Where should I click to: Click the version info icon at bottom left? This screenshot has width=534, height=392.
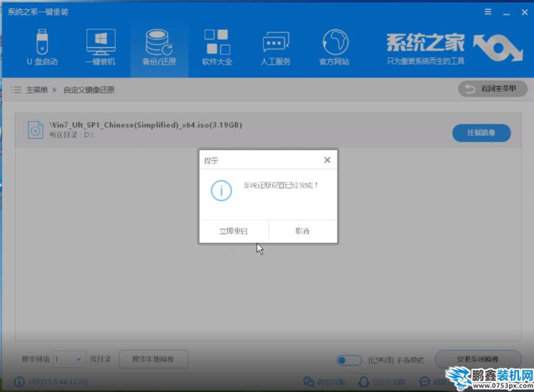click(19, 381)
